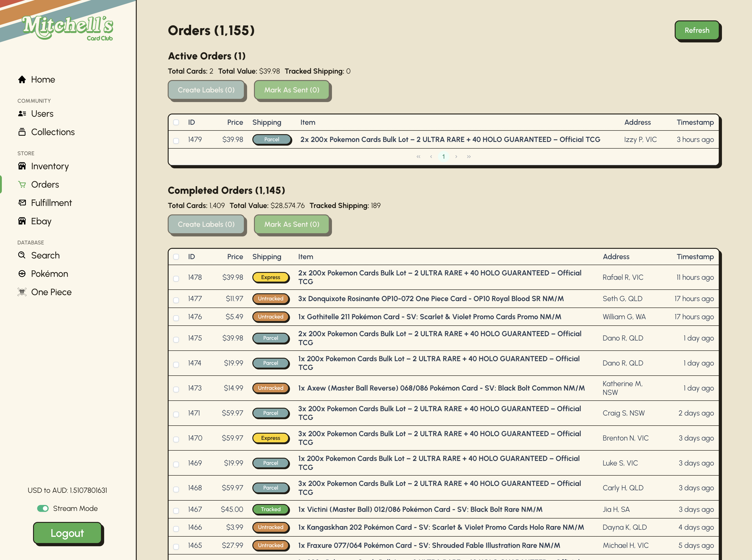
Task: Click the Home house icon
Action: click(22, 79)
